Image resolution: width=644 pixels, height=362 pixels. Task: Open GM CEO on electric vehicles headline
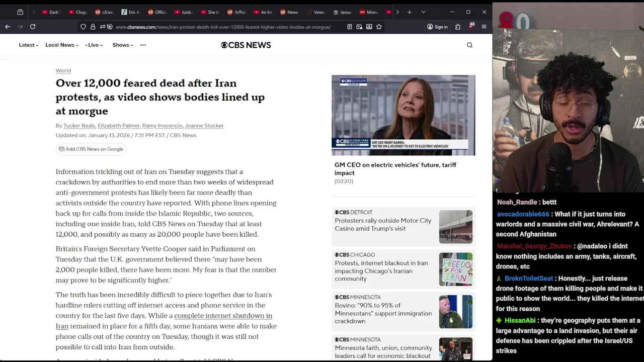pyautogui.click(x=395, y=169)
